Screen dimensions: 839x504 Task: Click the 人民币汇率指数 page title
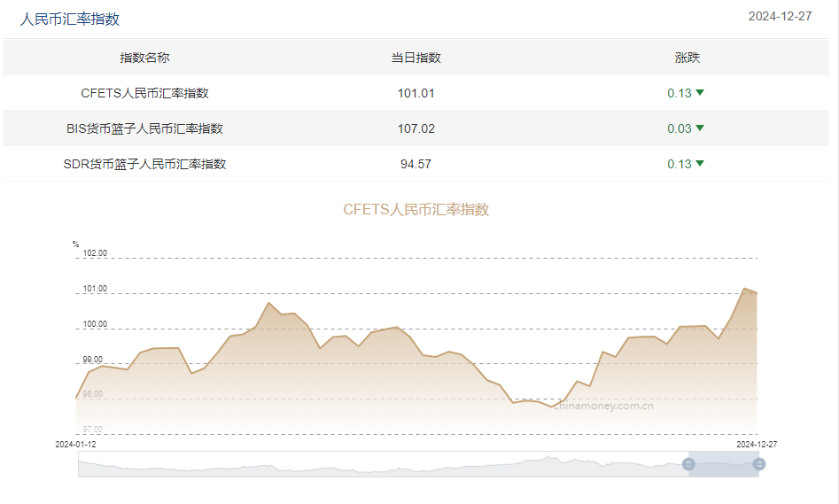coord(70,19)
